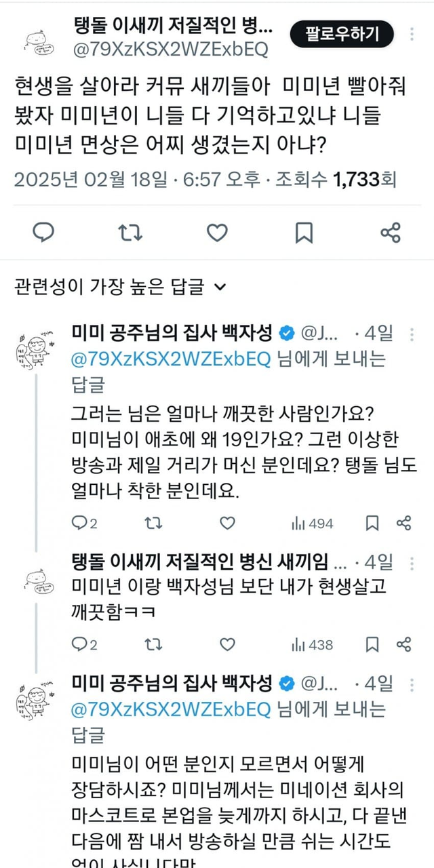Repost the first reply by 백자성
This screenshot has width=434, height=868.
(154, 523)
